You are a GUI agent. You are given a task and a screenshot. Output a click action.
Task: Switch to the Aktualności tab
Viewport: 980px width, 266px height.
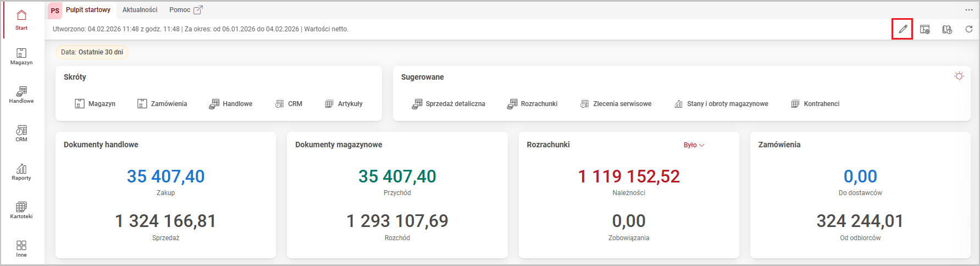140,10
